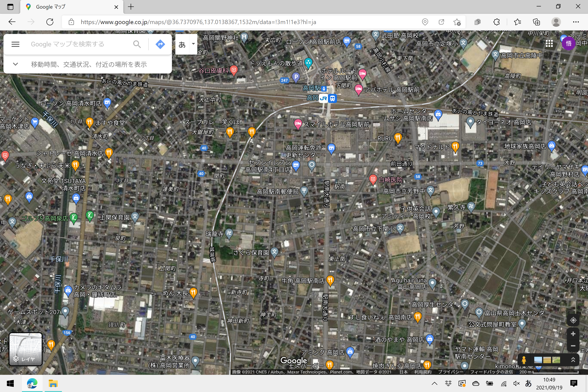Image resolution: width=588 pixels, height=392 pixels.
Task: Open the Edge profile avatar
Action: click(x=556, y=22)
